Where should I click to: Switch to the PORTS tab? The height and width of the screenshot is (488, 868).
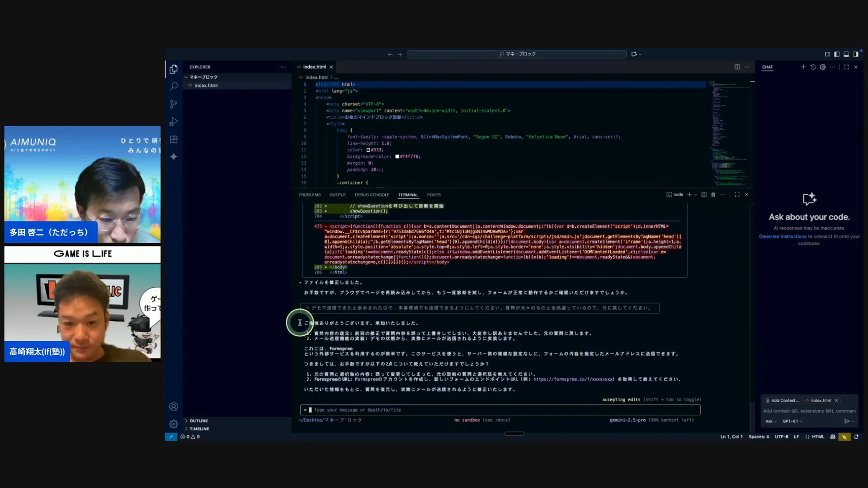pos(434,195)
